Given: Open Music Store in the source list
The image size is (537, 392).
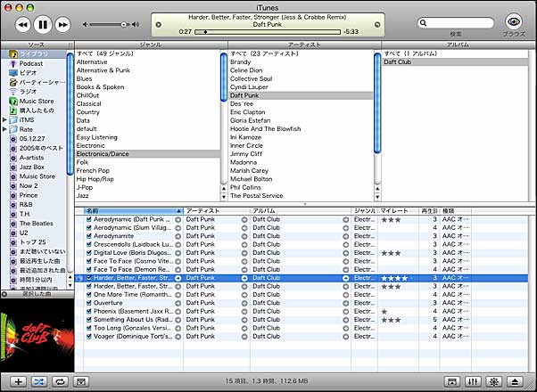Looking at the screenshot, I should tap(37, 102).
